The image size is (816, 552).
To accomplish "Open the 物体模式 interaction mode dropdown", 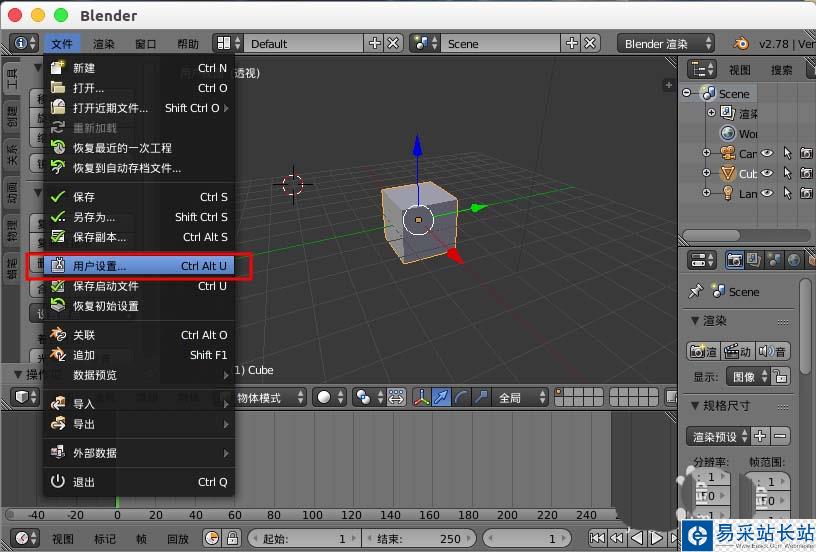I will (x=270, y=398).
